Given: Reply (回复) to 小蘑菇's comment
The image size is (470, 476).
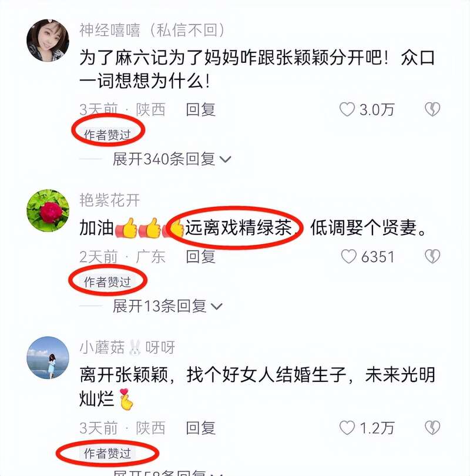Looking at the screenshot, I should (x=200, y=428).
